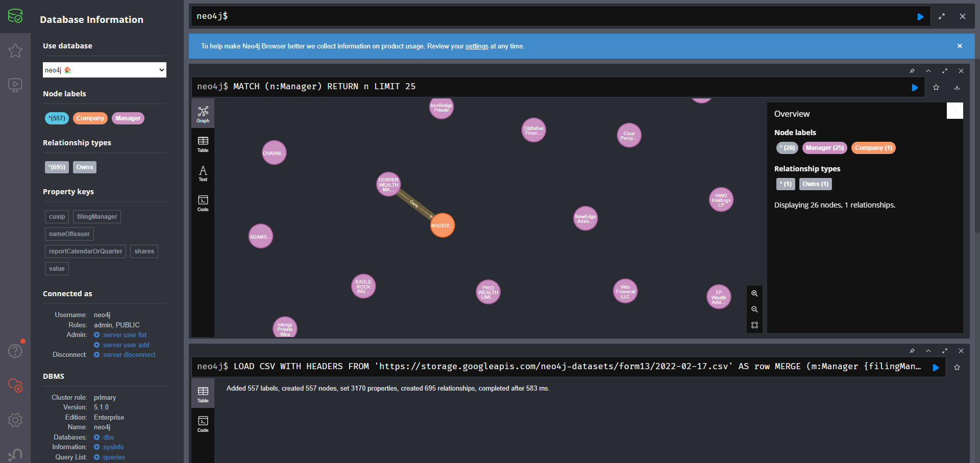Rerun the MATCH Manager query
The height and width of the screenshot is (463, 980).
point(915,88)
